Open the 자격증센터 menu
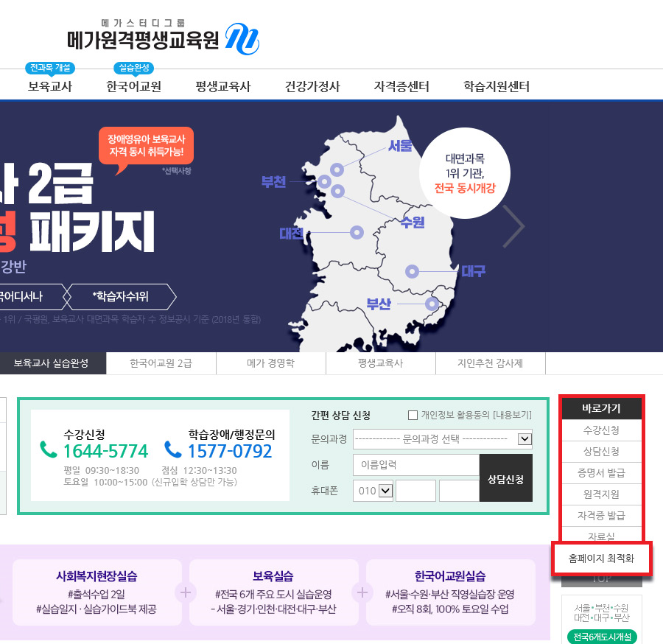 [x=401, y=87]
